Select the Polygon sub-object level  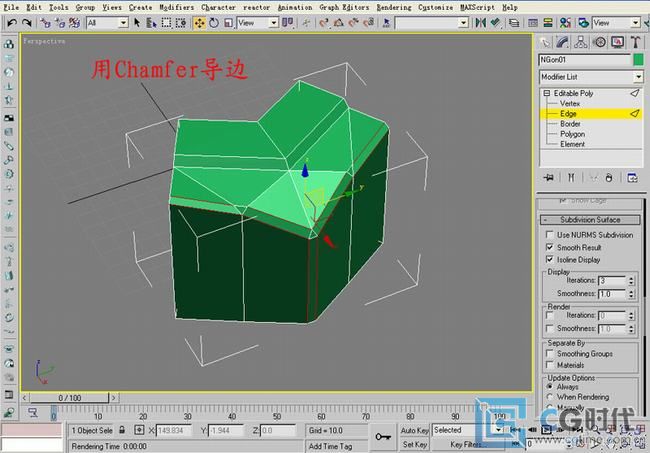click(572, 134)
